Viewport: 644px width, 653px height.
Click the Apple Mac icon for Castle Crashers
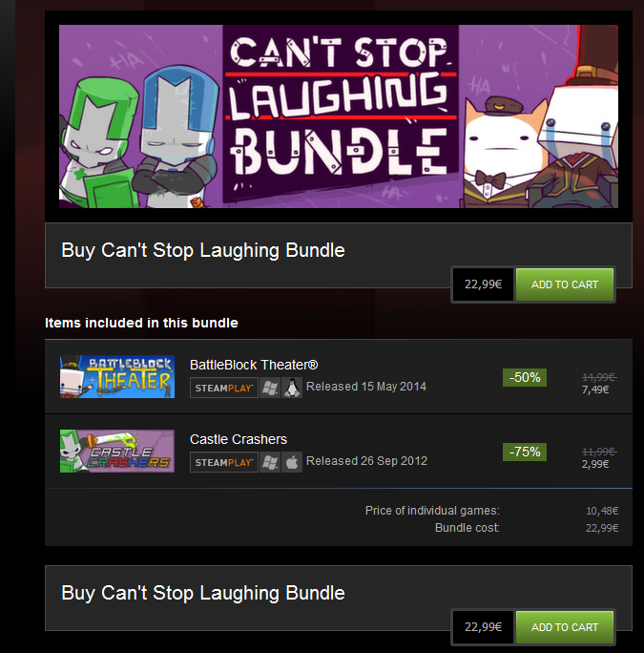292,462
